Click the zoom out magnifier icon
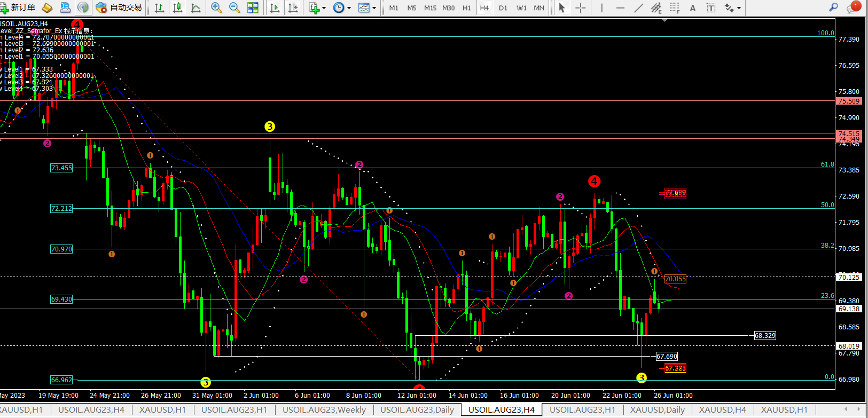Screen dimensions: 868x418 point(234,7)
